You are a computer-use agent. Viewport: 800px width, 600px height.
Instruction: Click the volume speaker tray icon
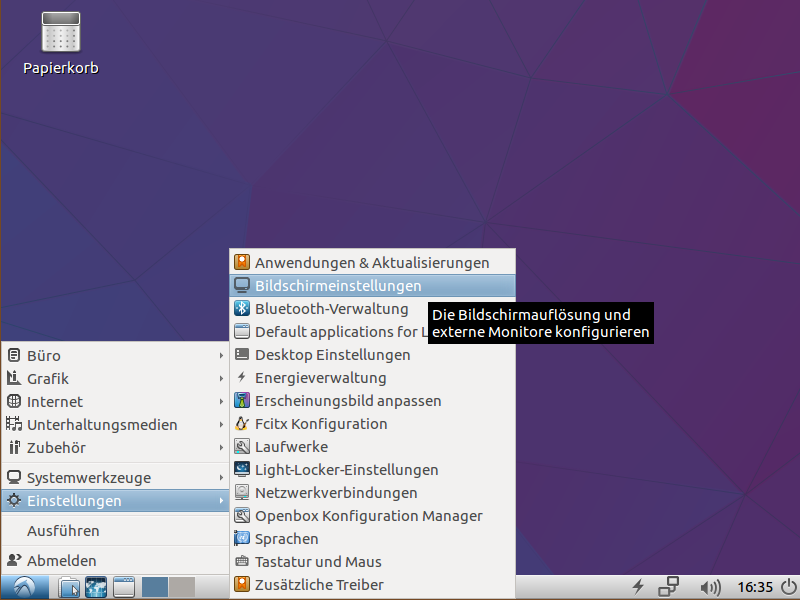[710, 587]
